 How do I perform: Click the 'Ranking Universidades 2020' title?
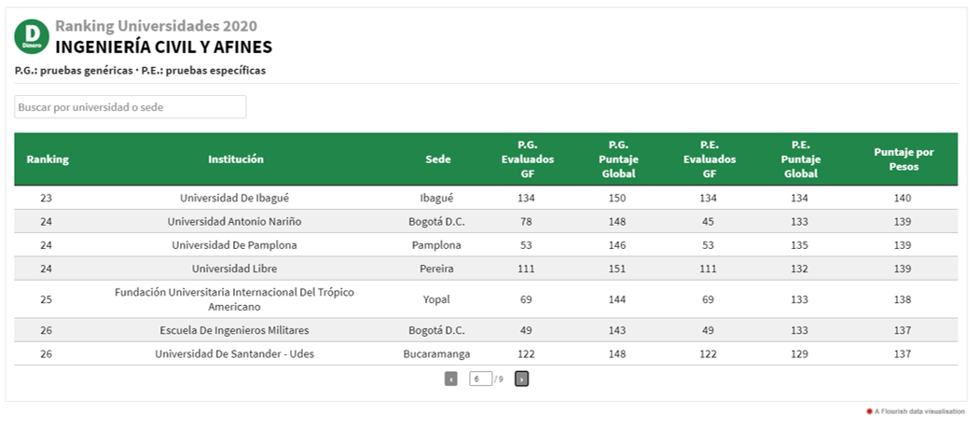tap(157, 26)
